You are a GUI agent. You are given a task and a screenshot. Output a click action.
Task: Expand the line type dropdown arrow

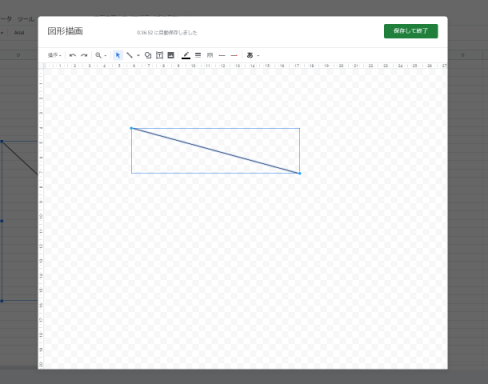point(138,56)
